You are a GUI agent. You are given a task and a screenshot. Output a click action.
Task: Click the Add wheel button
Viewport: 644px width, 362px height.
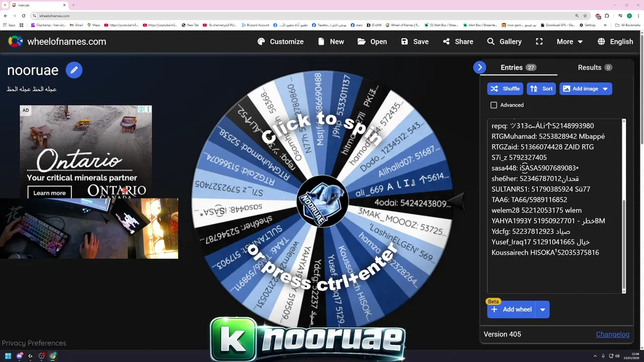pos(512,310)
